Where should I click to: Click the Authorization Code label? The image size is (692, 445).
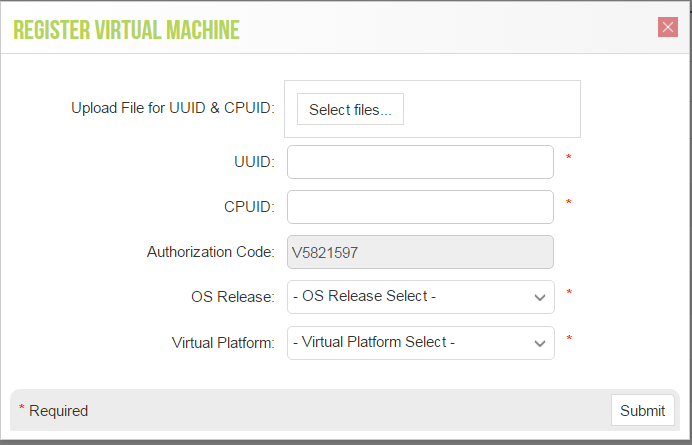210,252
